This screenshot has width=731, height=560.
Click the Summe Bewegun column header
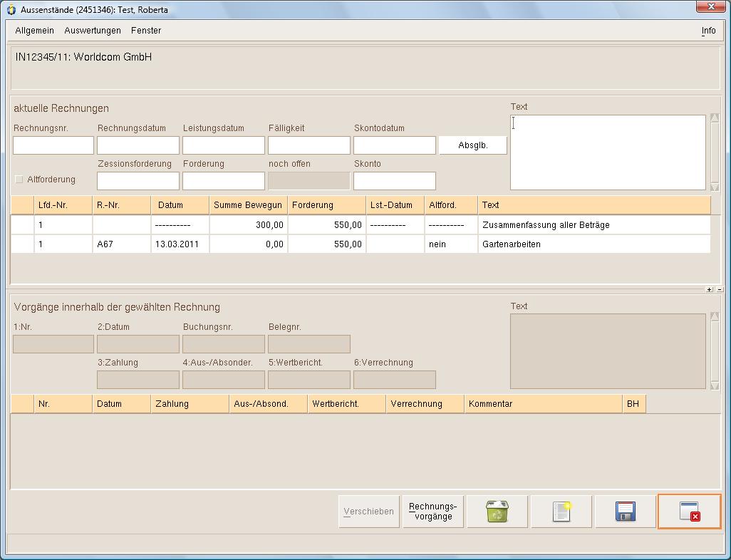[x=249, y=205]
